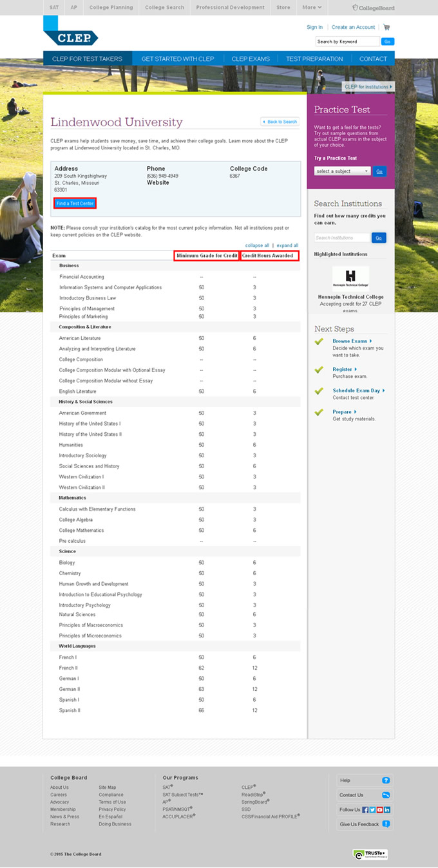Screen dimensions: 438x868
Task: Open Facebook follow icon
Action: pyautogui.click(x=365, y=809)
